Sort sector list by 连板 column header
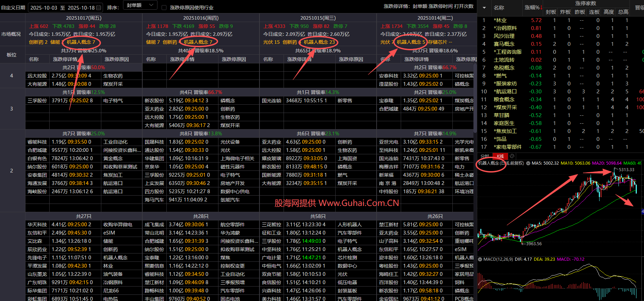 (x=594, y=12)
